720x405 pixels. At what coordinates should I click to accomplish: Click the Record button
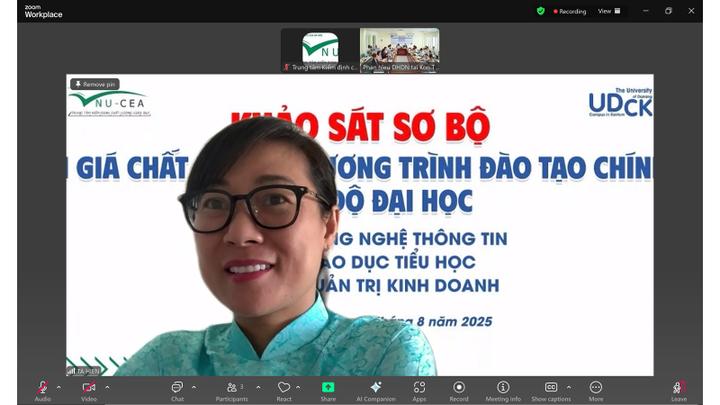point(459,390)
